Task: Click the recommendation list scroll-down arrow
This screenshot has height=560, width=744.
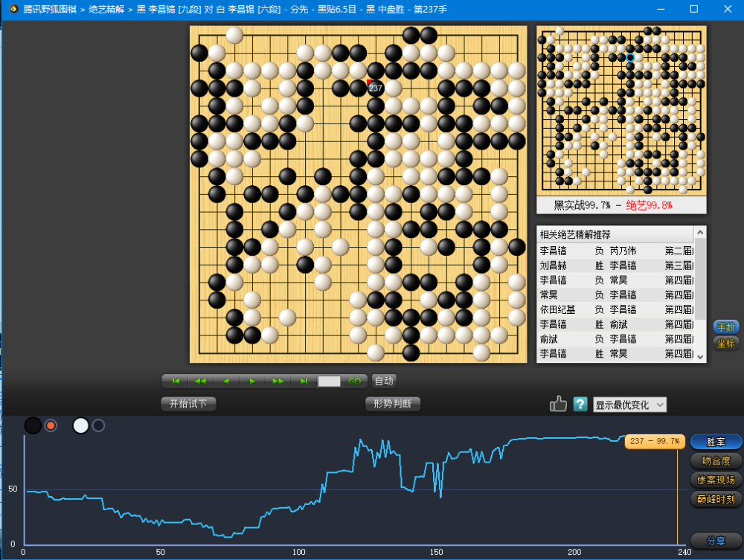Action: click(x=700, y=357)
